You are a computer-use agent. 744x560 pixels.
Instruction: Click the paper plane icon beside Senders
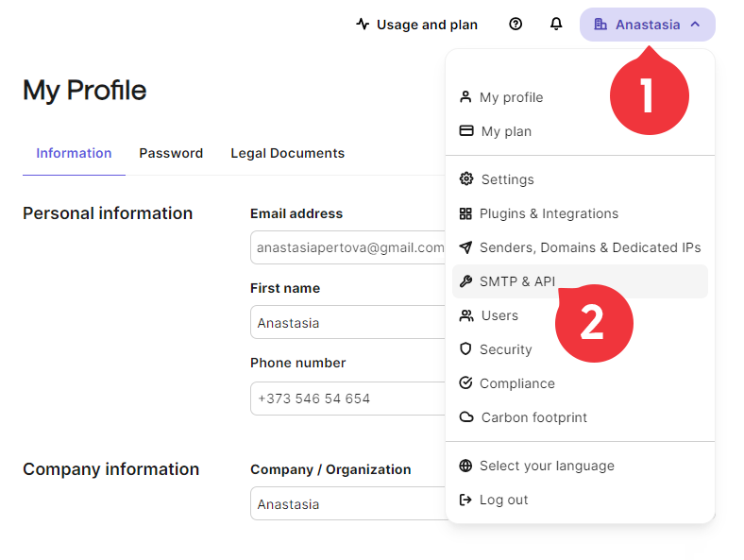[x=465, y=247]
